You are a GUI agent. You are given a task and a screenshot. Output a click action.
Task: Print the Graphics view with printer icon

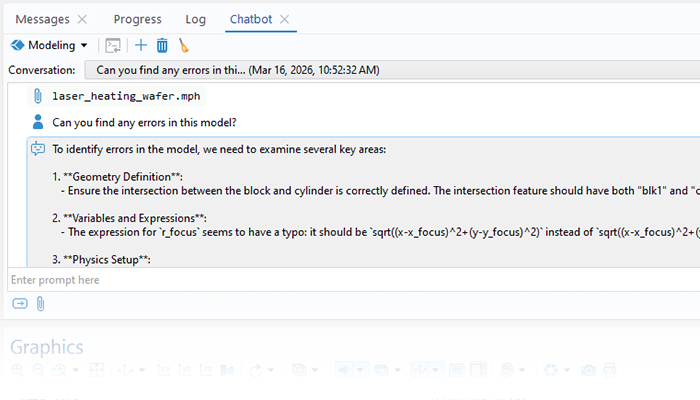[609, 370]
